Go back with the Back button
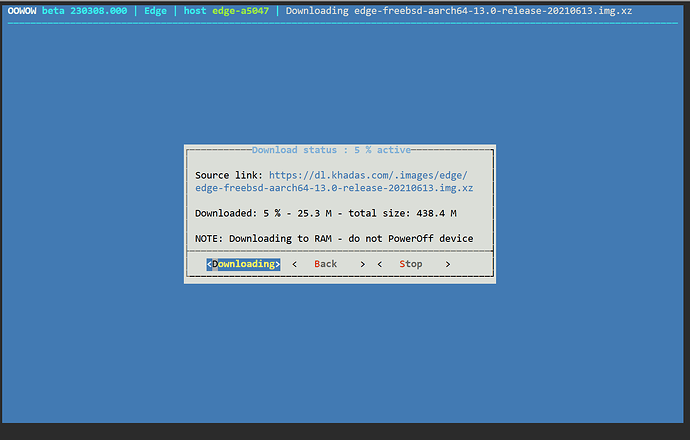 pyautogui.click(x=328, y=264)
